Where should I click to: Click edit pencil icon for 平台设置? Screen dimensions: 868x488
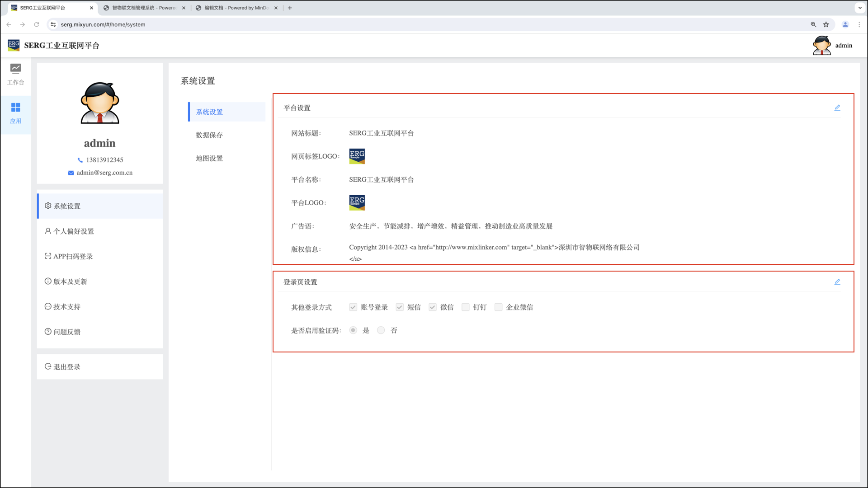coord(837,108)
